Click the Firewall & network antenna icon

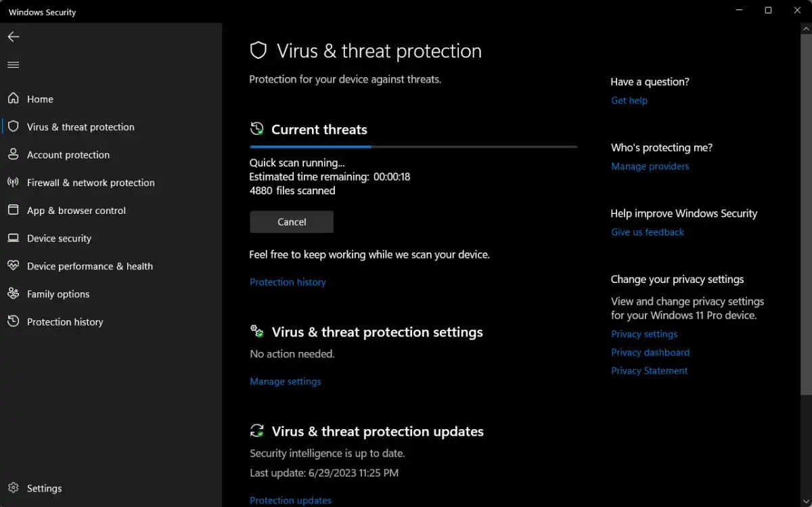click(x=14, y=183)
